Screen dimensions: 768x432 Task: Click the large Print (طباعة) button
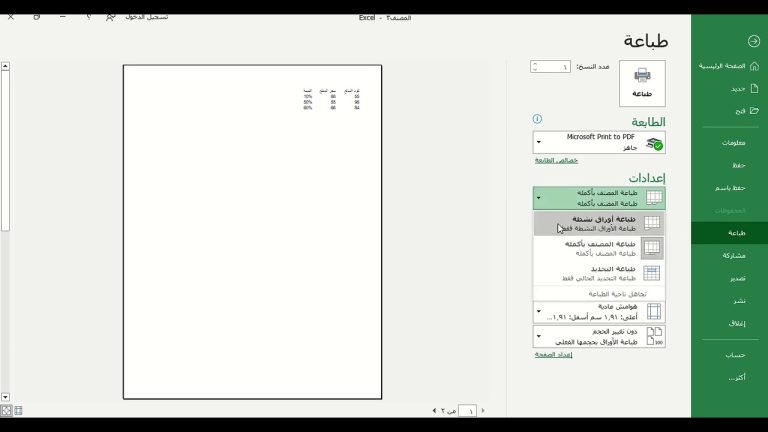[x=642, y=83]
